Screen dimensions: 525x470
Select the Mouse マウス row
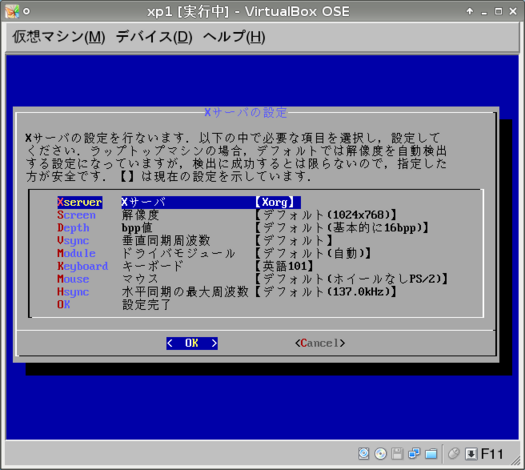252,279
